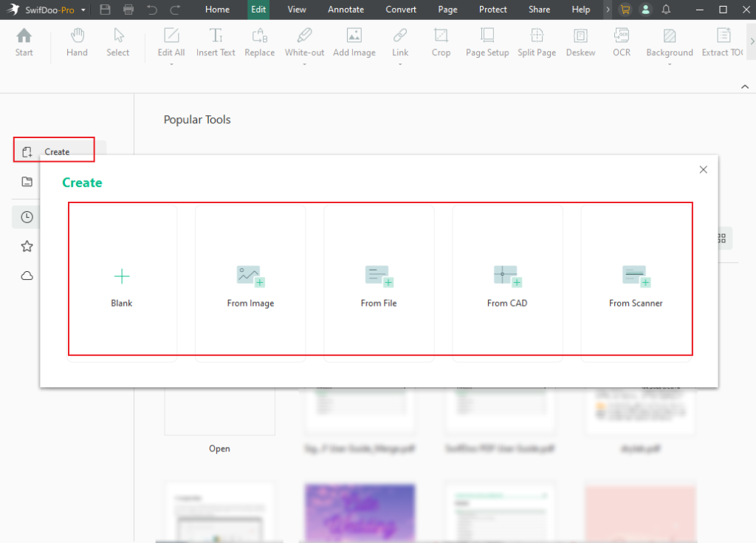Open Page Setup
This screenshot has height=543, width=756.
point(487,42)
